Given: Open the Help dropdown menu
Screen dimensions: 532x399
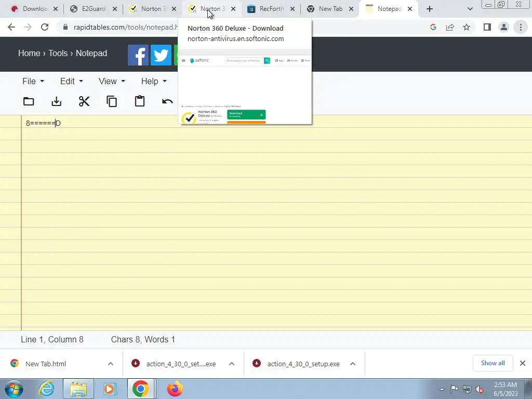Looking at the screenshot, I should [x=154, y=82].
